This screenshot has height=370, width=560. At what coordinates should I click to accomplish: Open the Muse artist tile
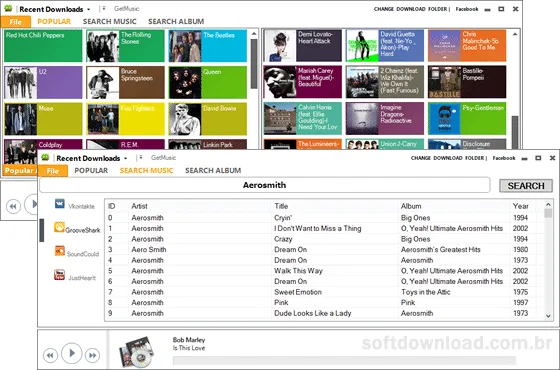[x=43, y=119]
